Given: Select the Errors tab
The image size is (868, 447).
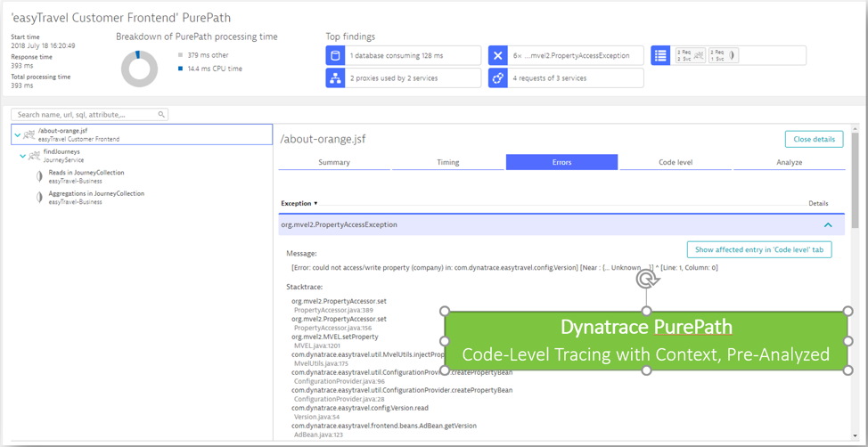Looking at the screenshot, I should point(561,162).
